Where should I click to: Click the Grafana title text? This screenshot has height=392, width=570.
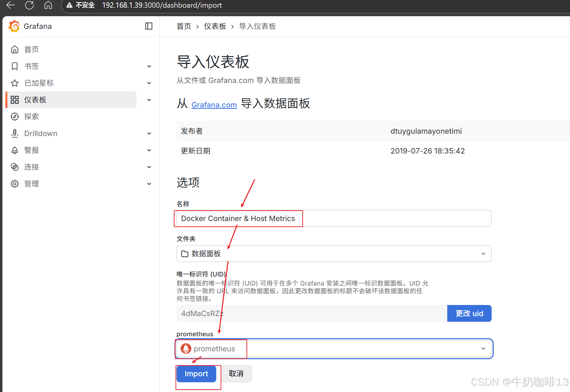coord(38,26)
